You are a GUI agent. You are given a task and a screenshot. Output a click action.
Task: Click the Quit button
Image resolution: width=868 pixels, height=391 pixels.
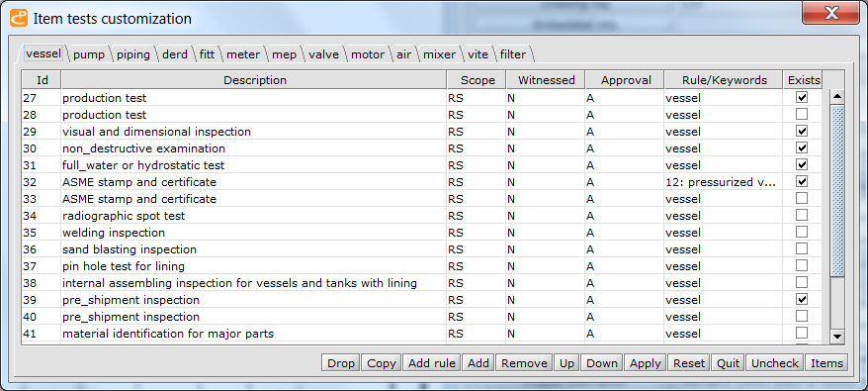coord(728,363)
